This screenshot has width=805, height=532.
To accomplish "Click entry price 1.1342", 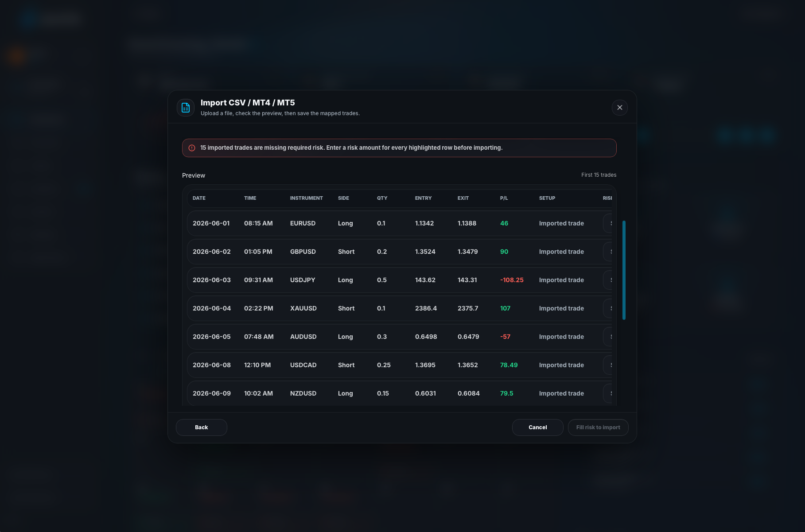I will pos(424,223).
